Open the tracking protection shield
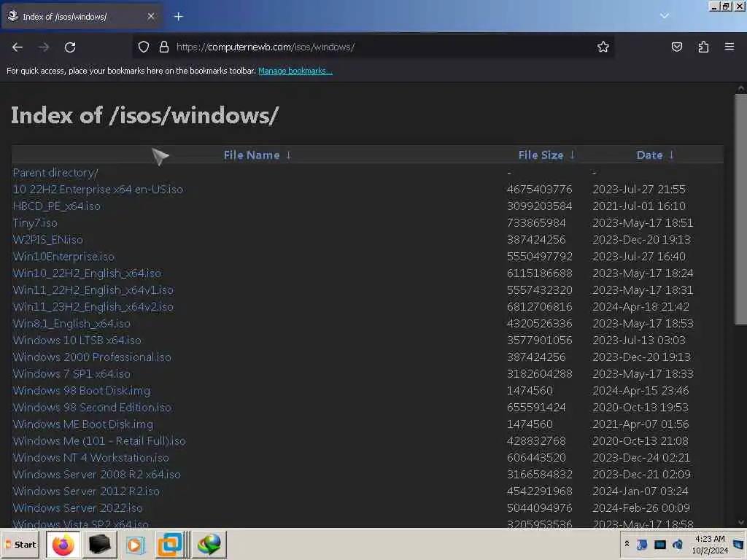The height and width of the screenshot is (560, 747). click(144, 47)
